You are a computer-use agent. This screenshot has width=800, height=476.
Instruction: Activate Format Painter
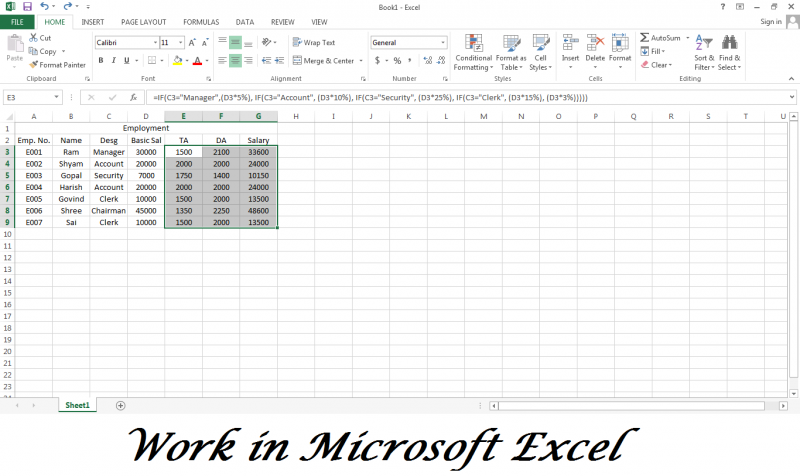pyautogui.click(x=57, y=65)
